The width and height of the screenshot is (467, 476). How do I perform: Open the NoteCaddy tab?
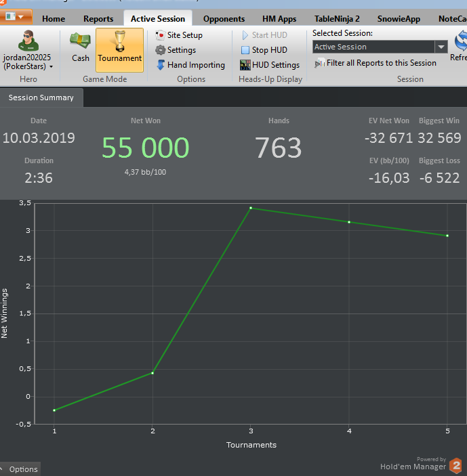452,19
